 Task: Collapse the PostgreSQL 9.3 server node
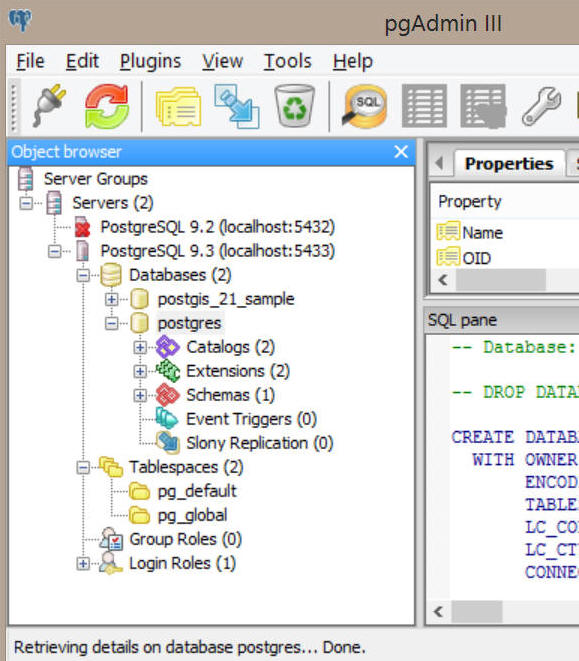tap(54, 252)
